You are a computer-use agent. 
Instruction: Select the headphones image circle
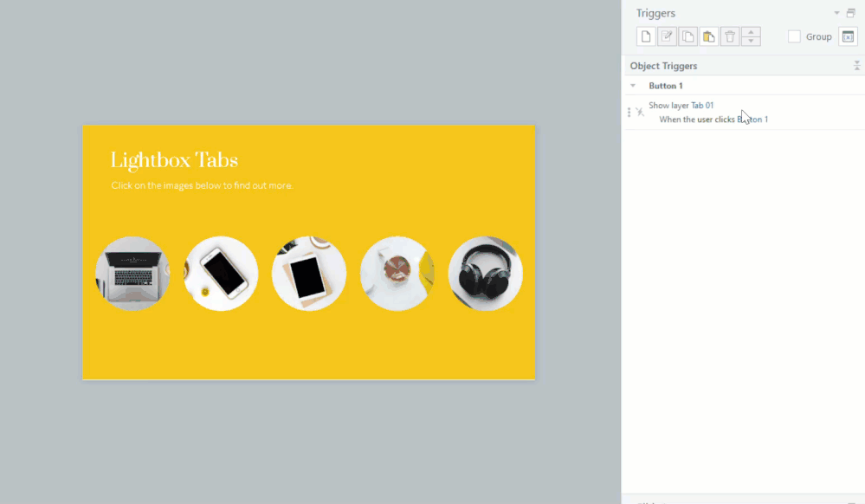pyautogui.click(x=486, y=274)
